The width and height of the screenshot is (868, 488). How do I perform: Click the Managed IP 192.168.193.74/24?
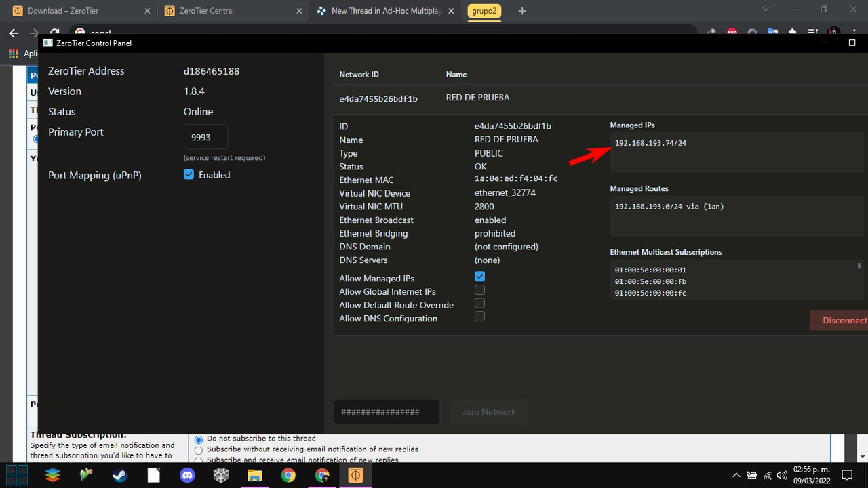tap(650, 143)
